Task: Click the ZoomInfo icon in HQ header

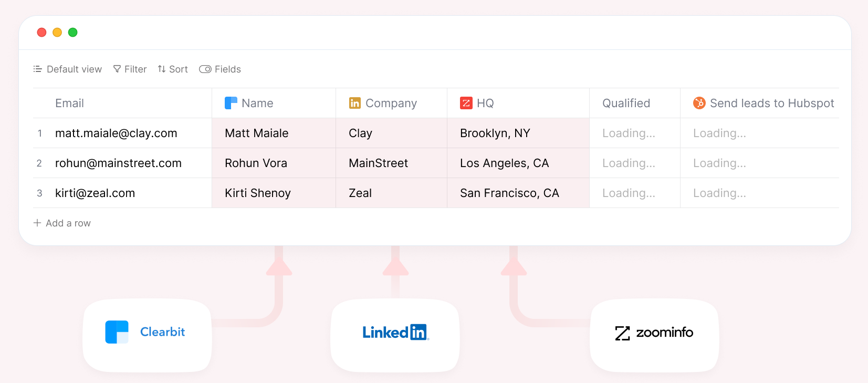Action: (466, 103)
